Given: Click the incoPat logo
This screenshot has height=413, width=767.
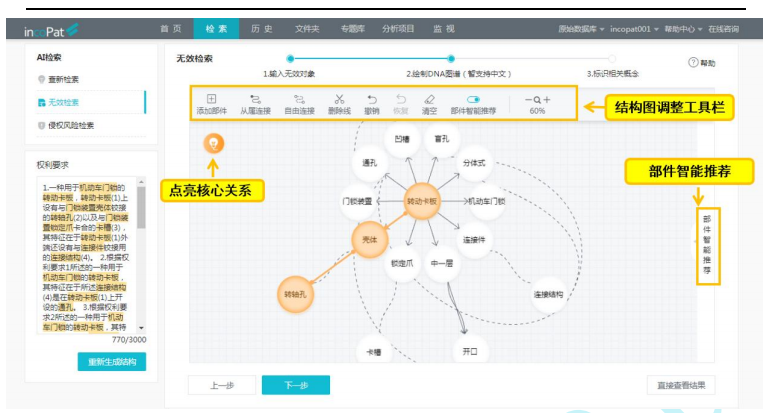Looking at the screenshot, I should (x=51, y=30).
